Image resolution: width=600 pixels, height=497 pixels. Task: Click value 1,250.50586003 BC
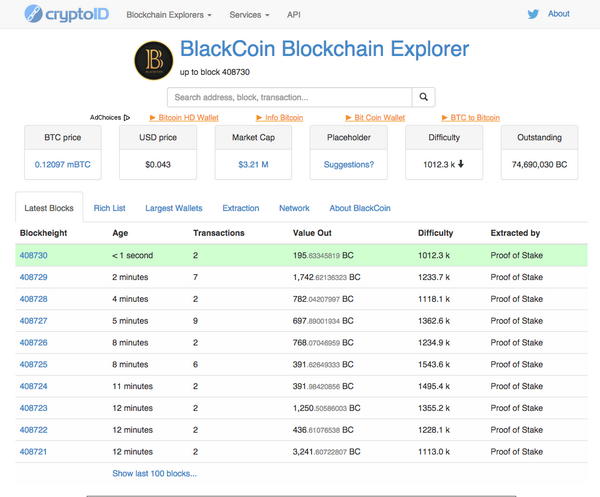326,408
